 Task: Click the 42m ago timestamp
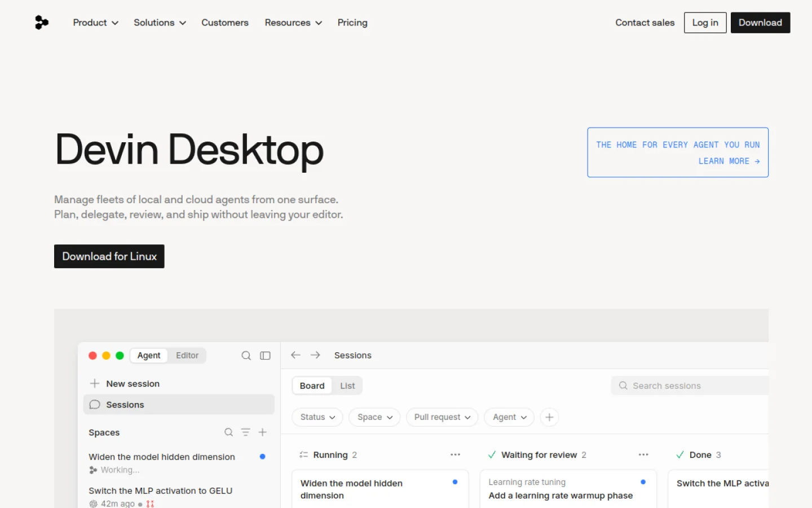tap(118, 503)
